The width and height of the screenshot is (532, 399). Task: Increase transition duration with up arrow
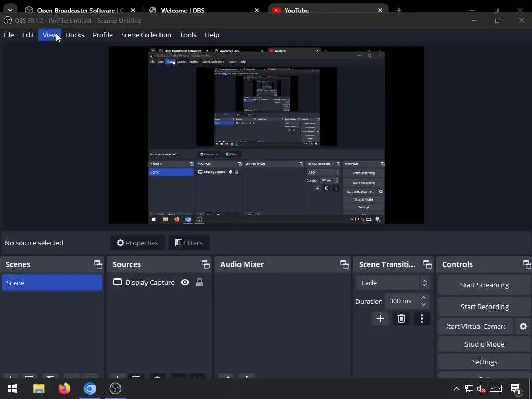tap(423, 298)
